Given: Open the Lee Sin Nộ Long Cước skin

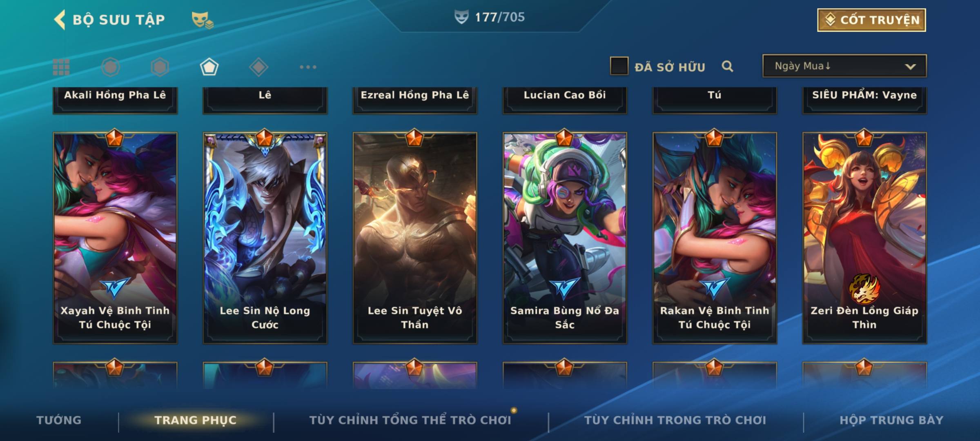Looking at the screenshot, I should click(x=265, y=238).
